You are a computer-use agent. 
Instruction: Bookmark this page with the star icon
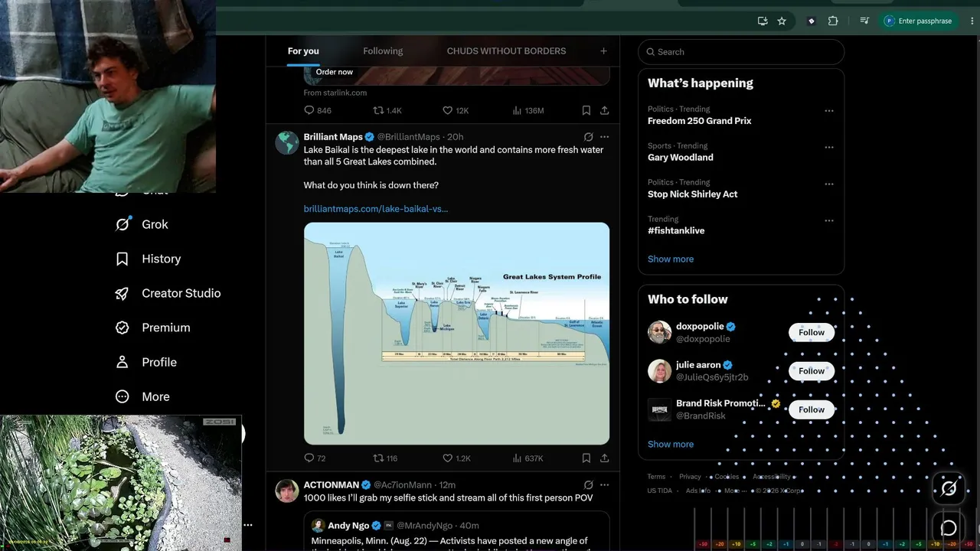click(782, 21)
